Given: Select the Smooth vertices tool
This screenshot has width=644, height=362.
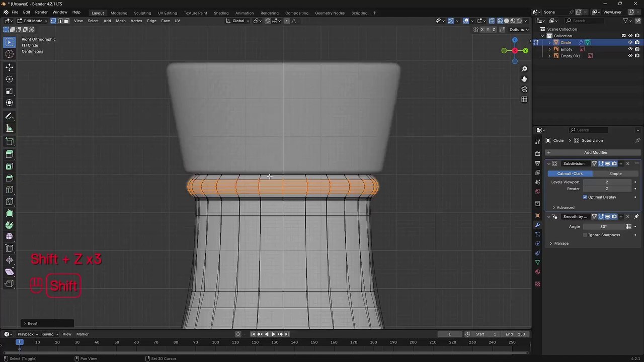Looking at the screenshot, I should 9,236.
